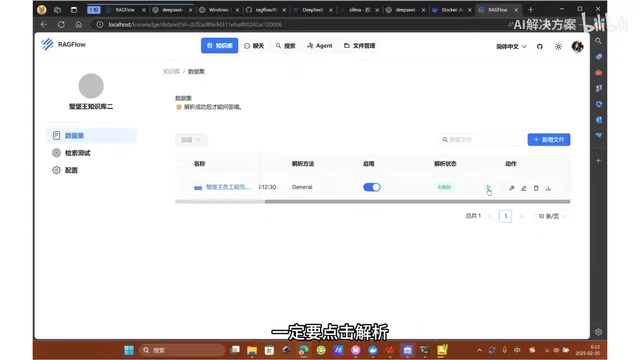Click the browser sidebar settings gear icon
Screen dimensions: 640x360
point(598,332)
